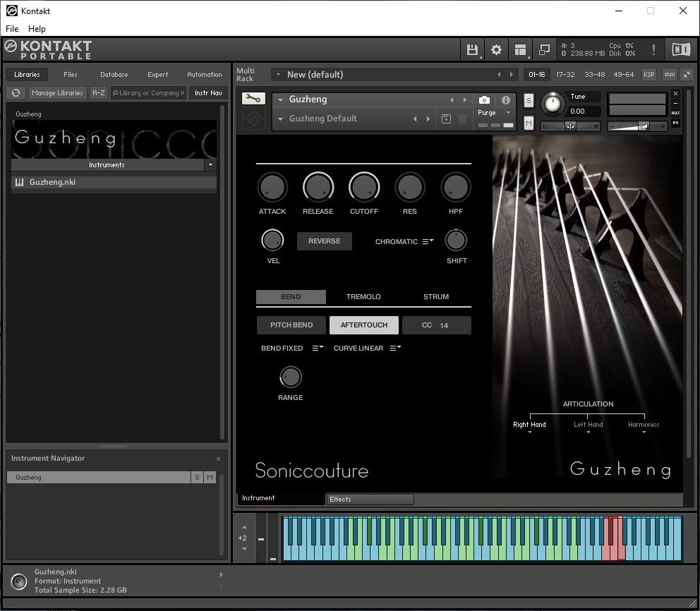Expand the Guzheng Default snapshot dropdown
The height and width of the screenshot is (611, 700).
(280, 119)
